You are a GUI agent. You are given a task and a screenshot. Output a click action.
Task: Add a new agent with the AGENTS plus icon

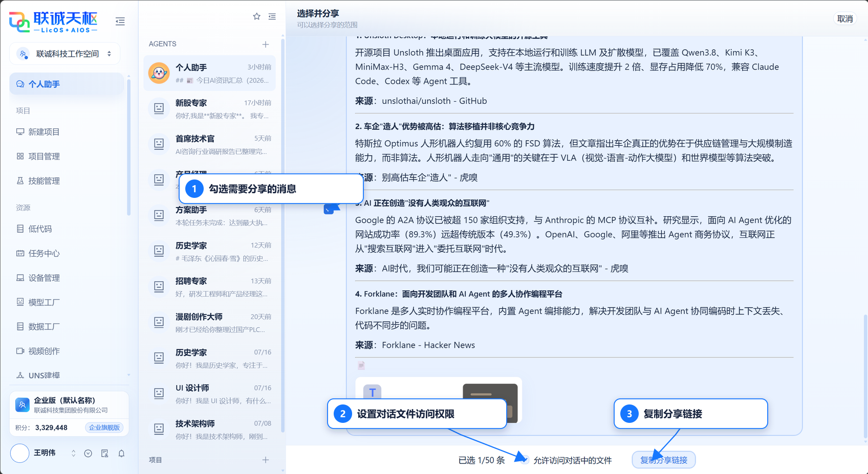(x=266, y=44)
